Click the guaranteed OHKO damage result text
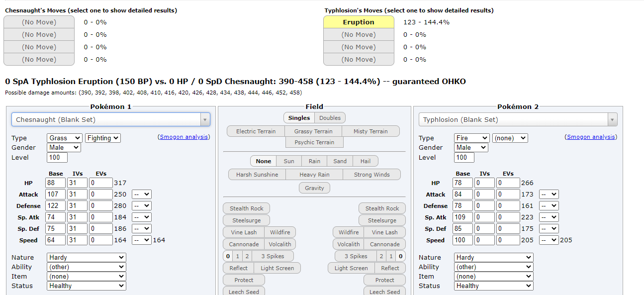 235,81
